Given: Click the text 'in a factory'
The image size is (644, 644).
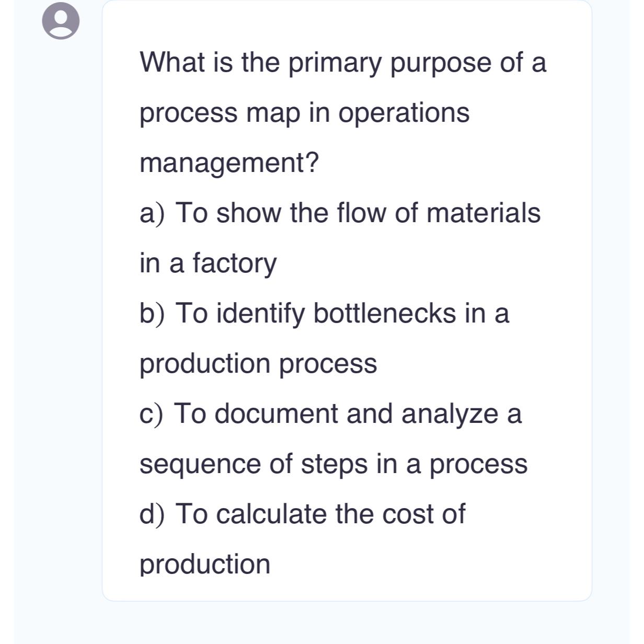Looking at the screenshot, I should click(208, 263).
